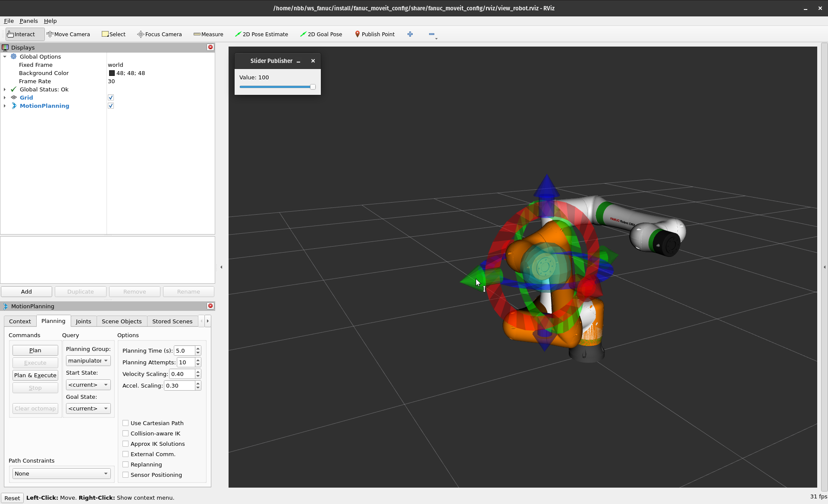Switch to the Joints tab
Screen dimensions: 828x504
[83, 321]
